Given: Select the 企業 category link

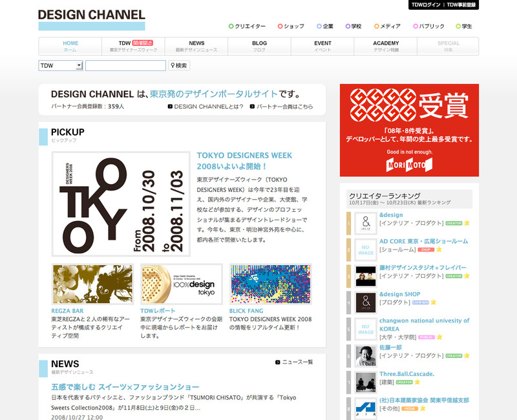Looking at the screenshot, I should (325, 26).
